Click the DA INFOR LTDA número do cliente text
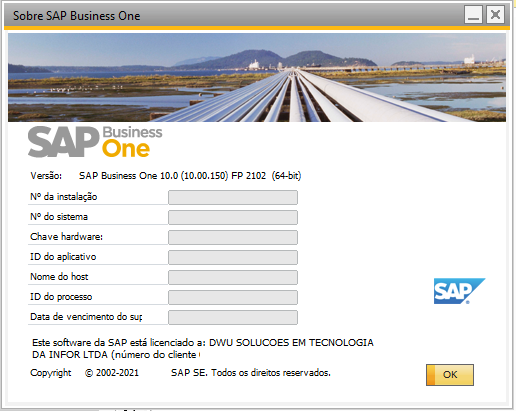 (x=116, y=355)
